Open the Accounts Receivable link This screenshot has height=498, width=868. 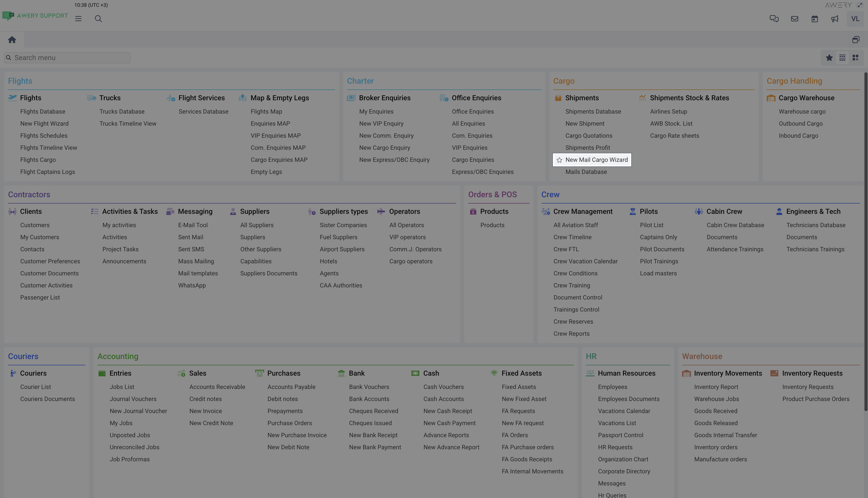click(x=217, y=387)
